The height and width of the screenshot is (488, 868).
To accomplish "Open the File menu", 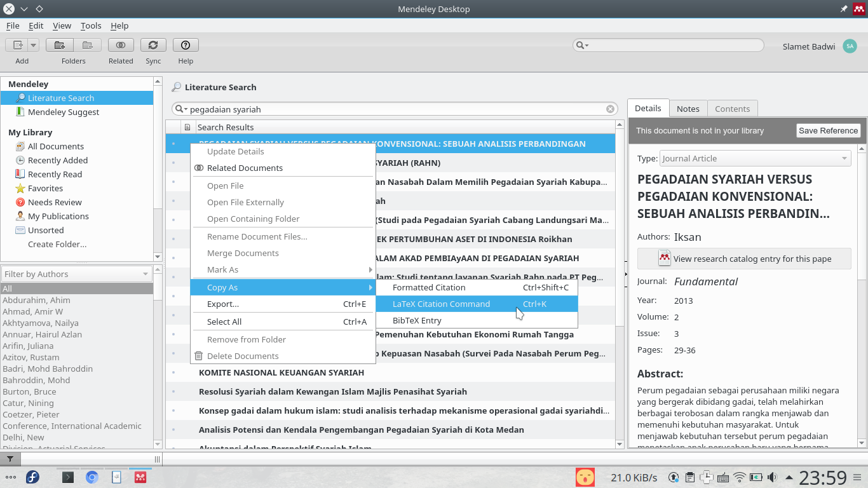I will 13,25.
